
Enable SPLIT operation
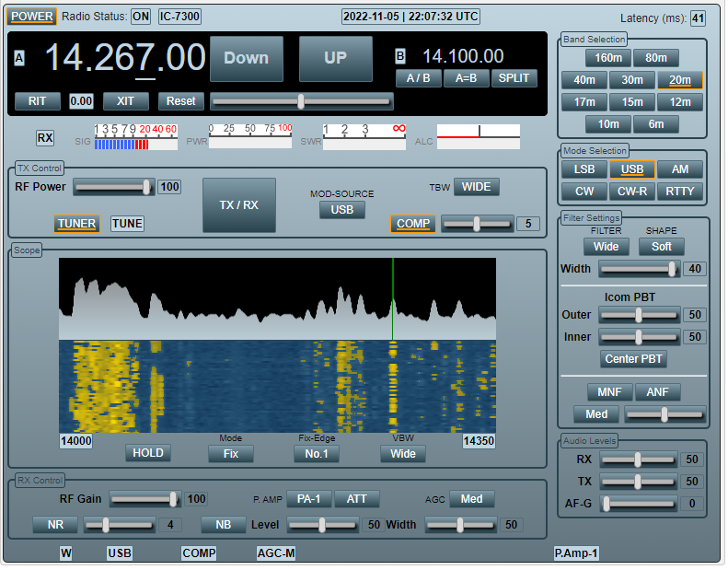click(x=515, y=78)
